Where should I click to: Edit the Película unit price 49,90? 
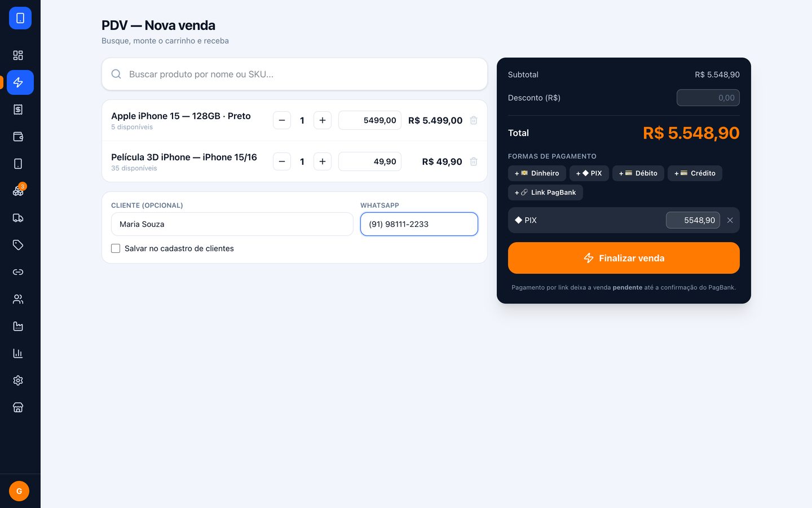[x=370, y=161]
